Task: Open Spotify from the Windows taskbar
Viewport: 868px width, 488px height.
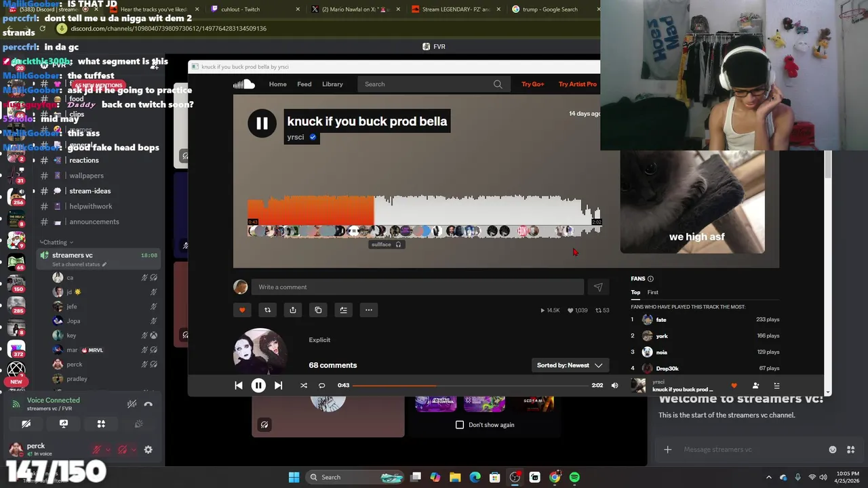Action: [574, 477]
